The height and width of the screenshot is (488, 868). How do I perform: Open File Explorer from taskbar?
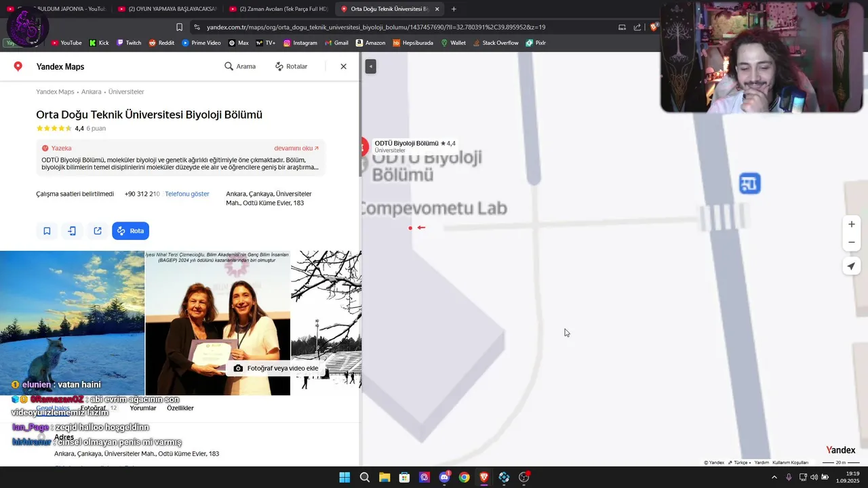click(x=384, y=477)
